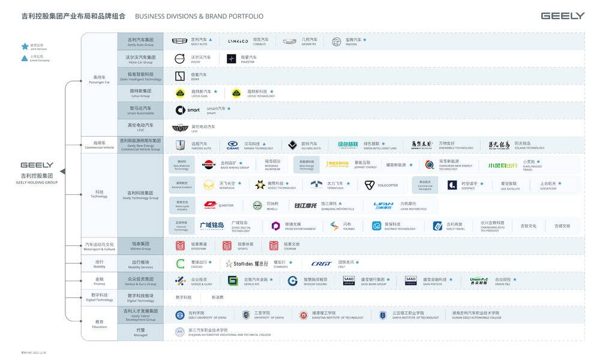Click the Volocopter logo

click(x=369, y=185)
